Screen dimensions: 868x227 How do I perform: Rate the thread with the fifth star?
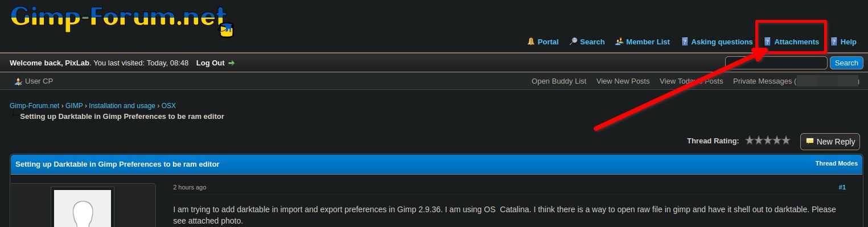(x=785, y=140)
